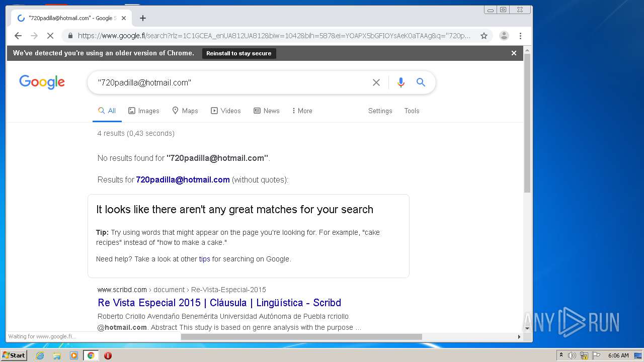
Task: Open the File Explorer taskbar icon
Action: coord(57,355)
